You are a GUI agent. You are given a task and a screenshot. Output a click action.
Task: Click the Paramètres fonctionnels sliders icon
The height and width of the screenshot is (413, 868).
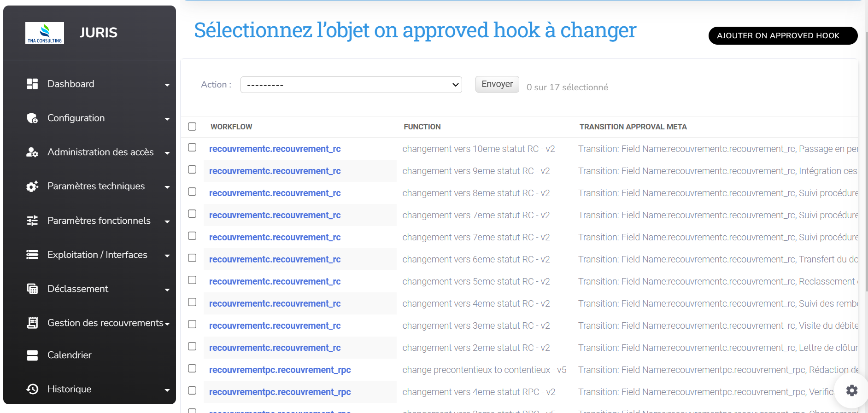click(x=32, y=221)
